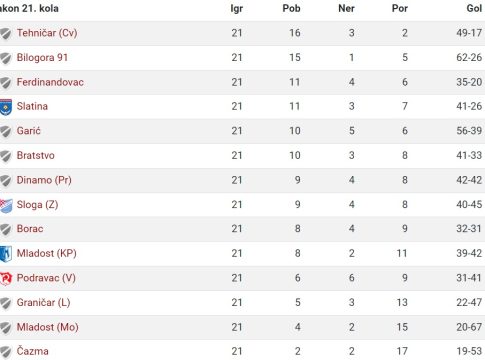Click the Pob column header
The image size is (485, 360).
291,8
